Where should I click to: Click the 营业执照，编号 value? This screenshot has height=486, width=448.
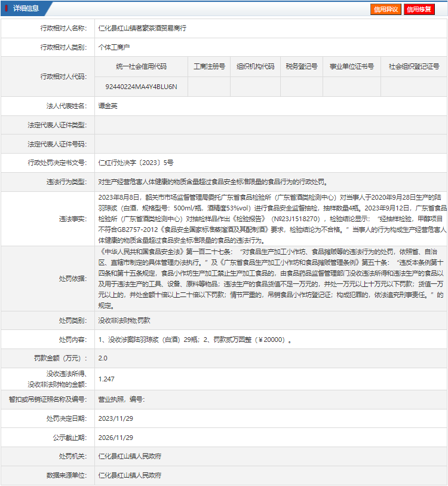click(x=121, y=399)
